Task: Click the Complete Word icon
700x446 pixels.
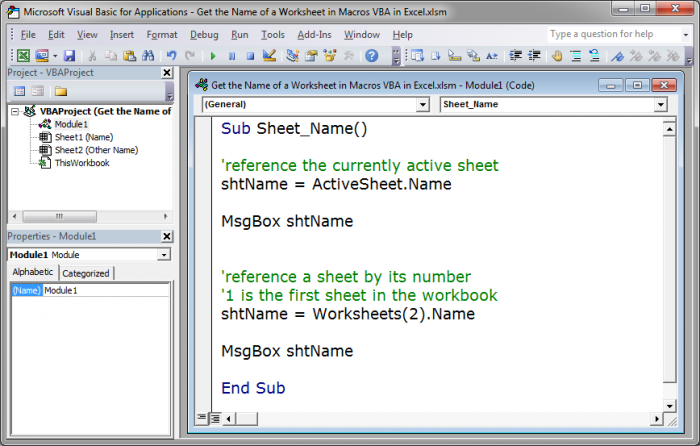Action: 492,56
